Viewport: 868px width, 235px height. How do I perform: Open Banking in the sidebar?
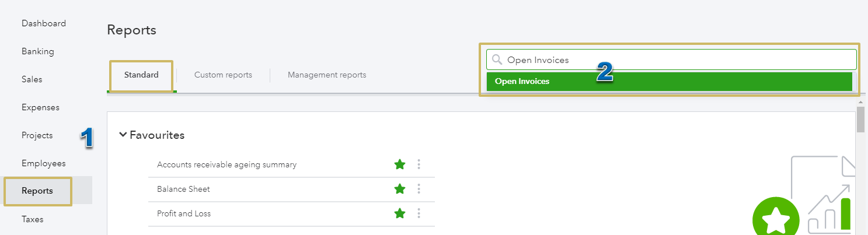point(38,51)
